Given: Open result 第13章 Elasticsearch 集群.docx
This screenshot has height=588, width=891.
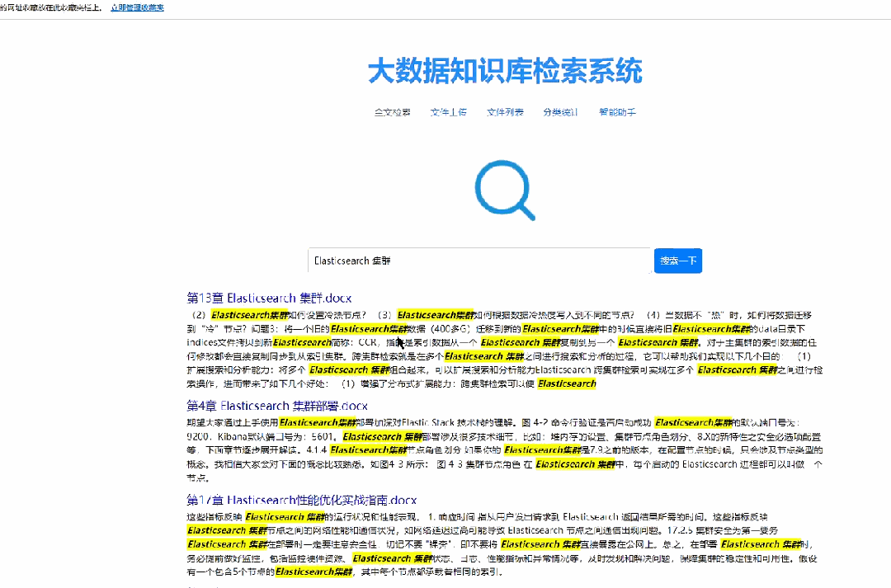Looking at the screenshot, I should point(269,299).
